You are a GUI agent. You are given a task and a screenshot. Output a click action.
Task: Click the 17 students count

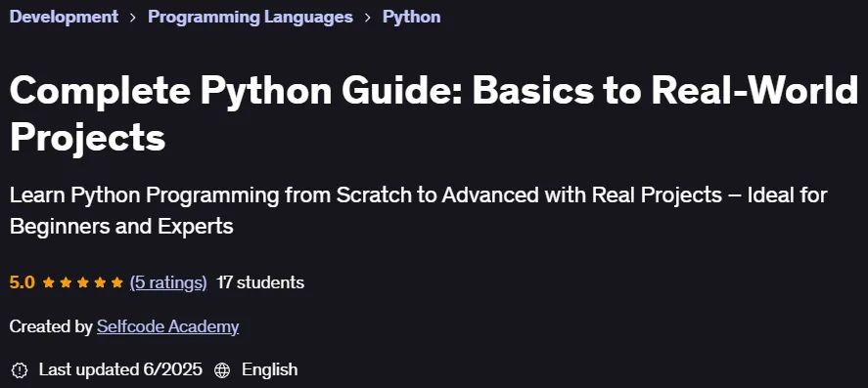click(260, 283)
